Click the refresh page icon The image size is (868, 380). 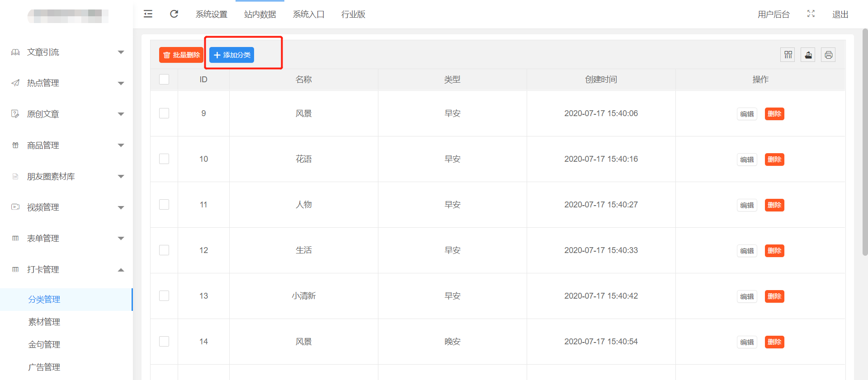coord(174,14)
